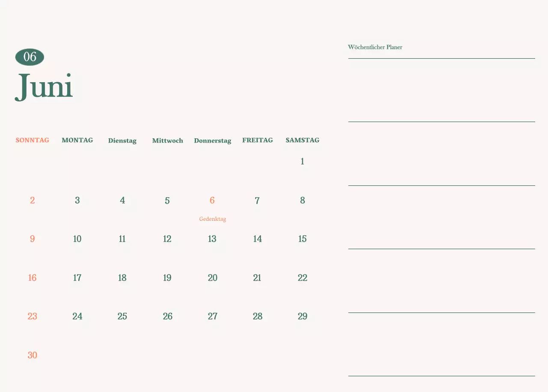548x392 pixels.
Task: Select the MONTAG column header
Action: pyautogui.click(x=77, y=140)
